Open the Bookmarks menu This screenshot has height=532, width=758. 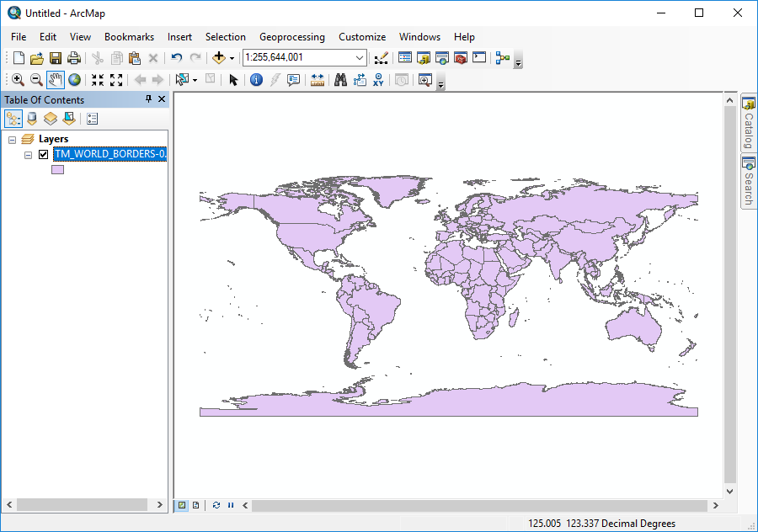coord(129,37)
